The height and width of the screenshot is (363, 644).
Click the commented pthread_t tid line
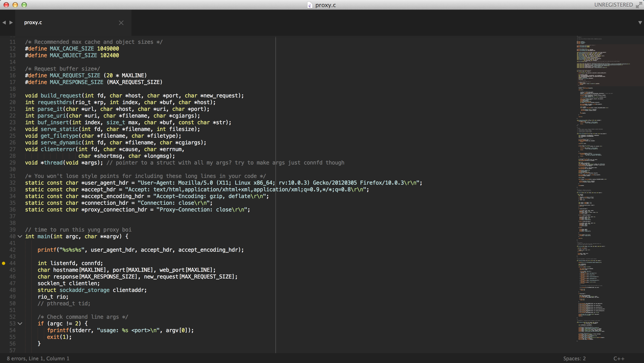pos(64,304)
